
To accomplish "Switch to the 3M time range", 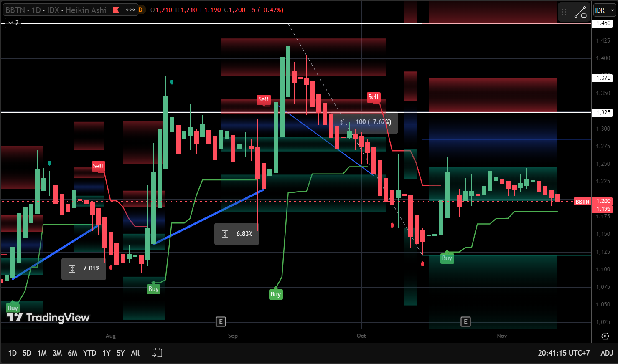I will [x=57, y=353].
